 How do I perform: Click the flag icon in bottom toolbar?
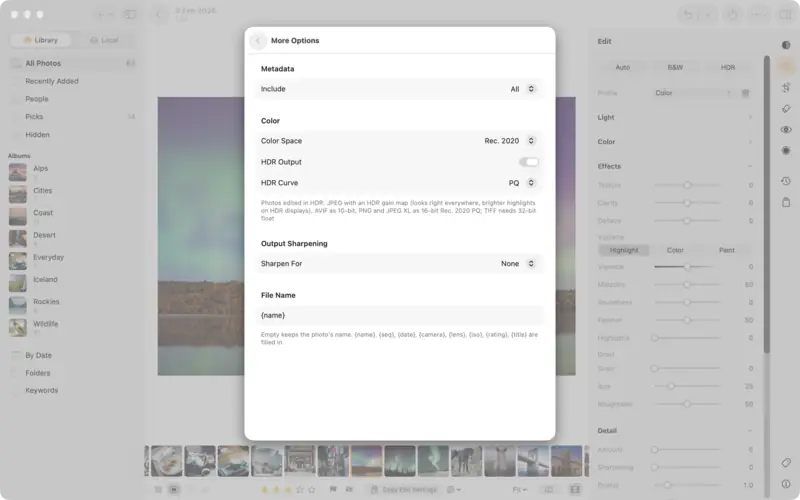click(333, 489)
